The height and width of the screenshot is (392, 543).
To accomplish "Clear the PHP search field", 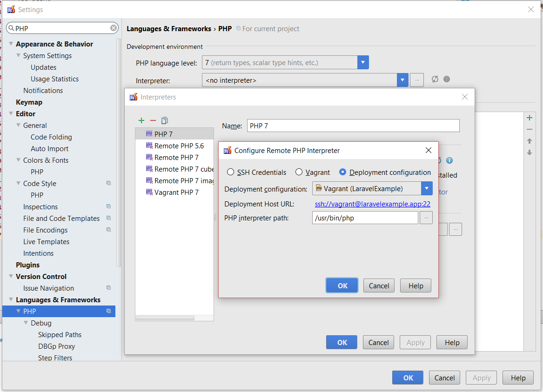I will click(x=114, y=28).
